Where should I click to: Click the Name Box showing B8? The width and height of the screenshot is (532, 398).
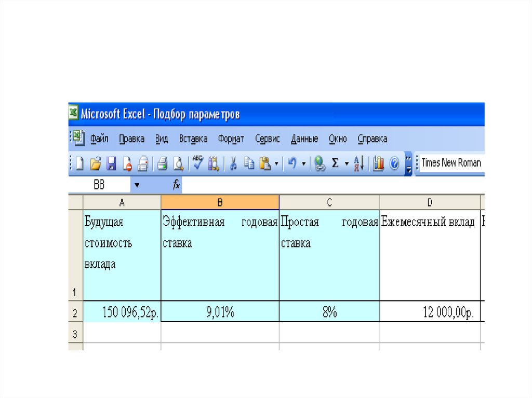(x=99, y=185)
